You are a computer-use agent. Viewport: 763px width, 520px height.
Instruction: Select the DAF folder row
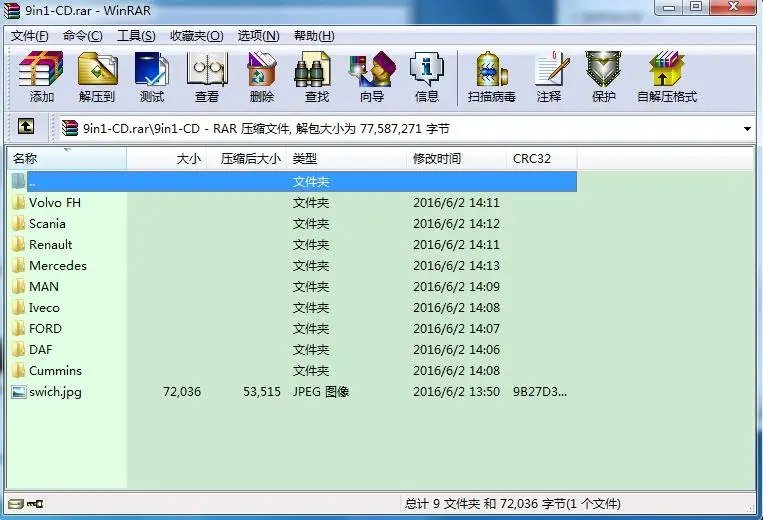(292, 349)
